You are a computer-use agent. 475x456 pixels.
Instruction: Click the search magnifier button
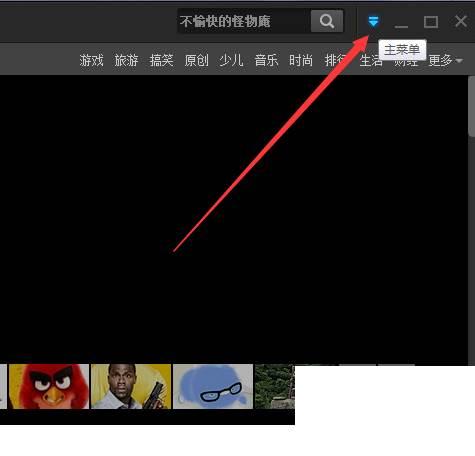pos(327,21)
